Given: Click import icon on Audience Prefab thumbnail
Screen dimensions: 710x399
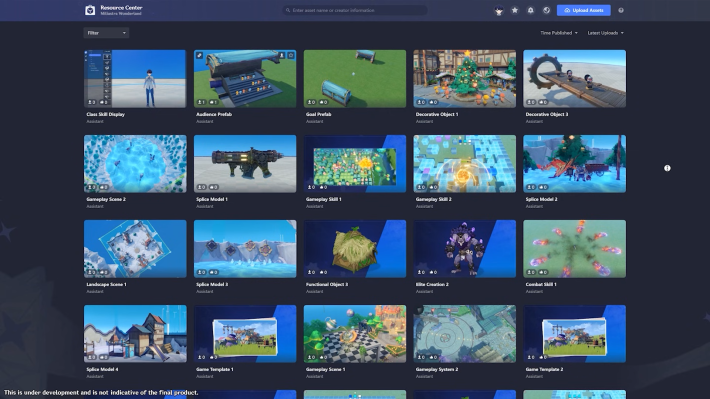Looking at the screenshot, I should click(281, 55).
